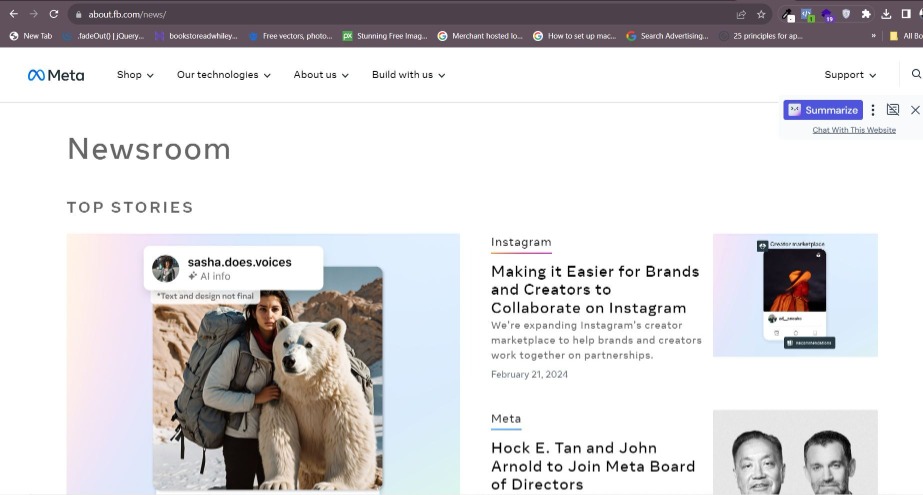Click the browser reload button
Viewport: 923px width, 495px height.
point(54,14)
